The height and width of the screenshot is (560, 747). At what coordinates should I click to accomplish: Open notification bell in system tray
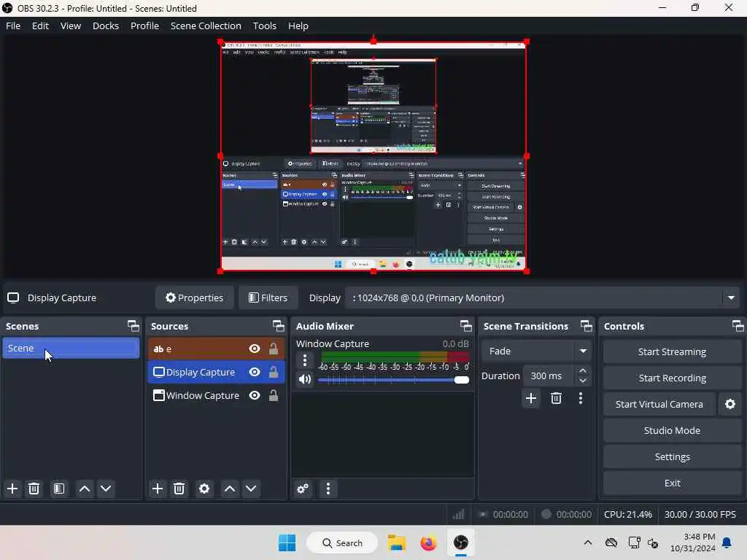[x=727, y=542]
